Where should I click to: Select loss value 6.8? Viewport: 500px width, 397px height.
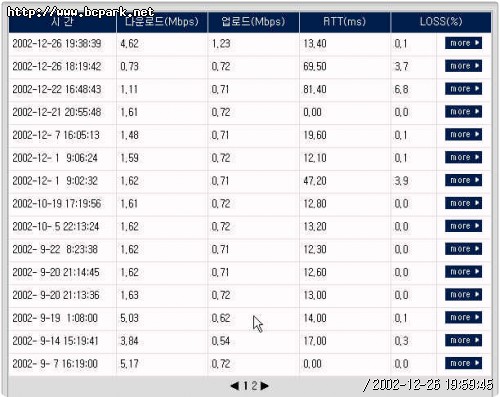coord(401,89)
